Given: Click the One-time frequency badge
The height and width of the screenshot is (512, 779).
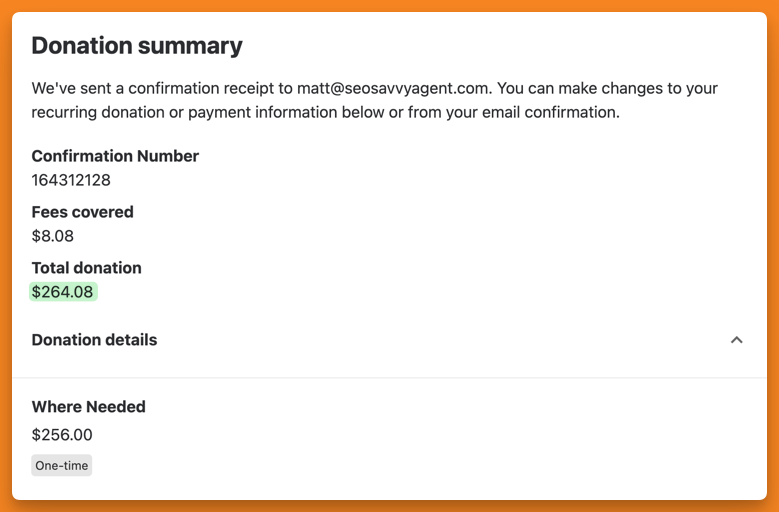Looking at the screenshot, I should click(62, 465).
